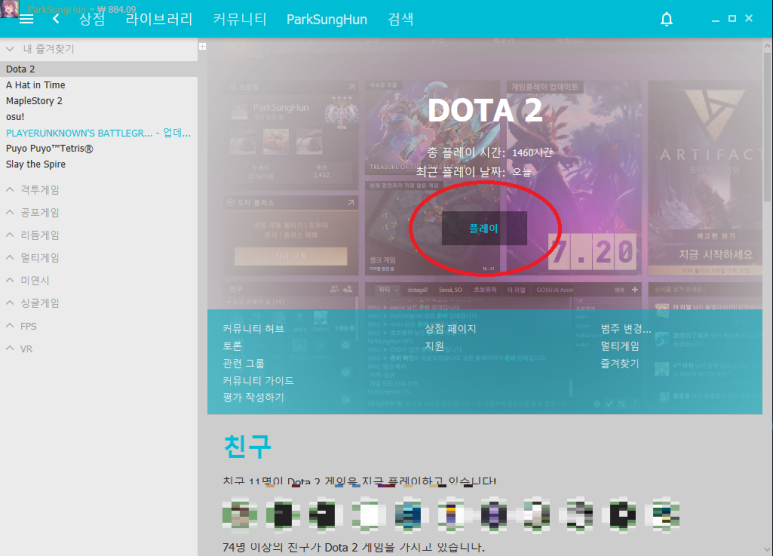773x556 pixels.
Task: Click the account name and wallet balance
Action: 81,9
